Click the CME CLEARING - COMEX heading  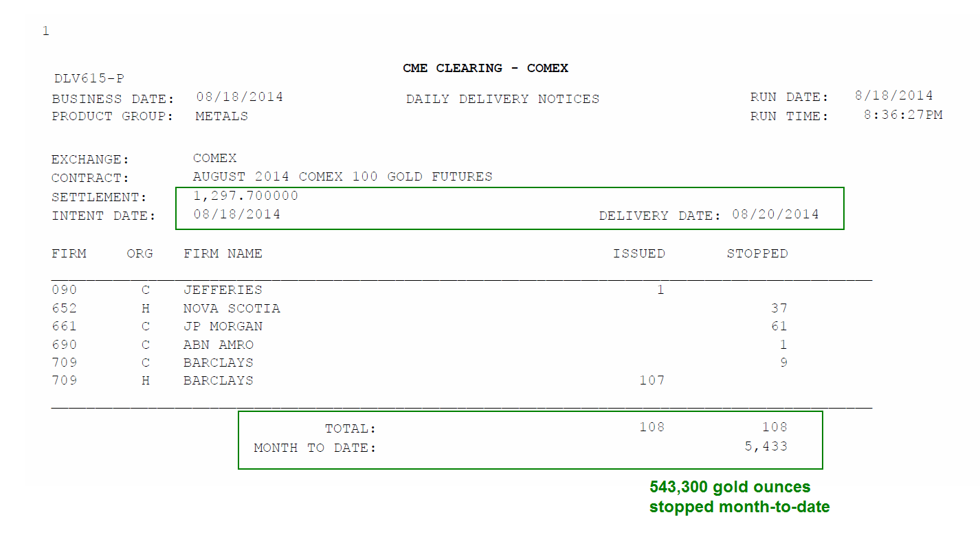pos(485,68)
